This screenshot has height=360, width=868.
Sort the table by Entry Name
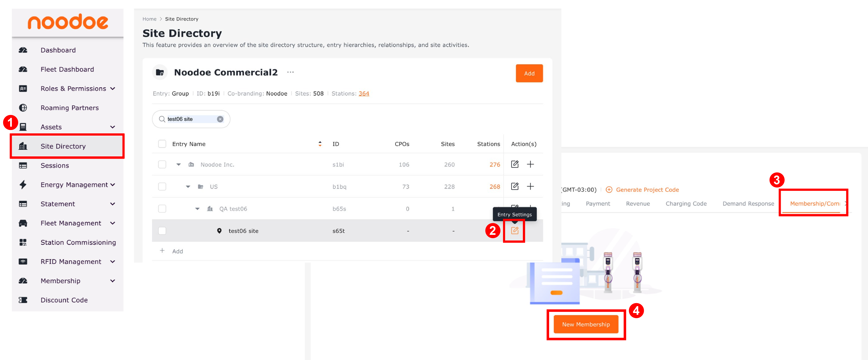(320, 144)
